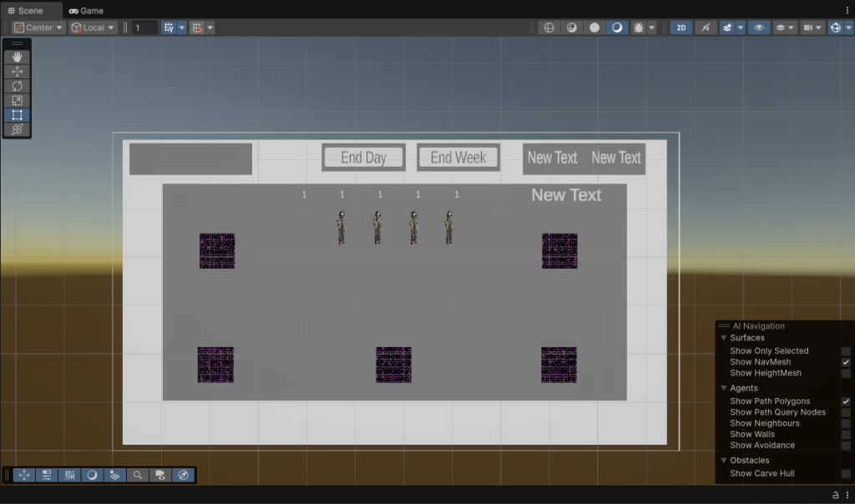
Task: Open grid visibility options arrow
Action: pyautogui.click(x=181, y=28)
